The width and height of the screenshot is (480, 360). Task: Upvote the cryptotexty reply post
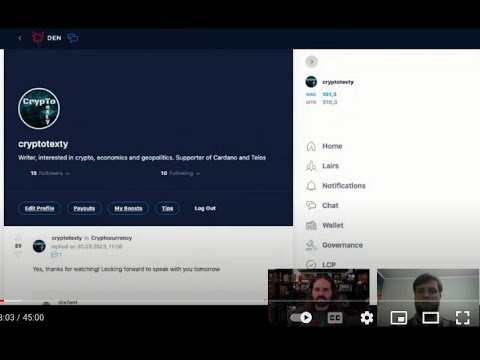point(18,238)
